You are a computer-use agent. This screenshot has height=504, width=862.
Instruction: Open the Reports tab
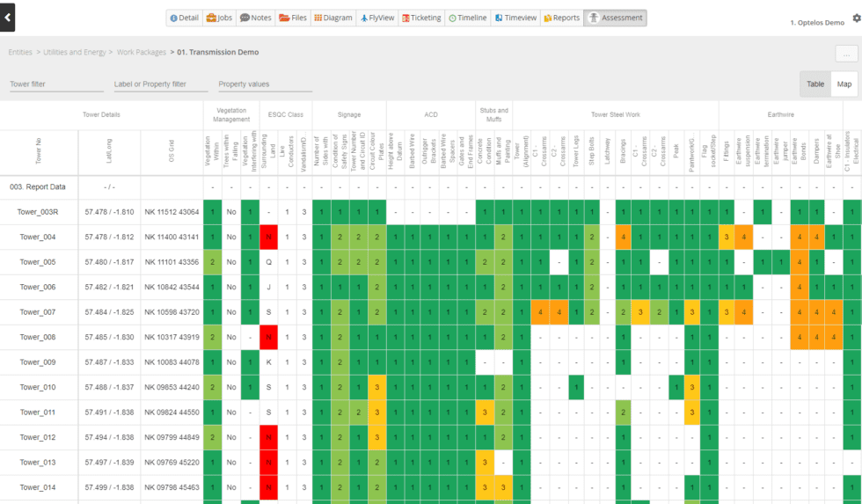[561, 18]
